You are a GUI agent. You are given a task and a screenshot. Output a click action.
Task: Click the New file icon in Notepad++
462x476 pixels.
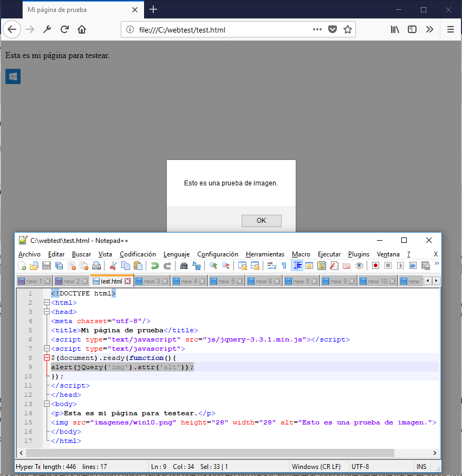tap(22, 266)
